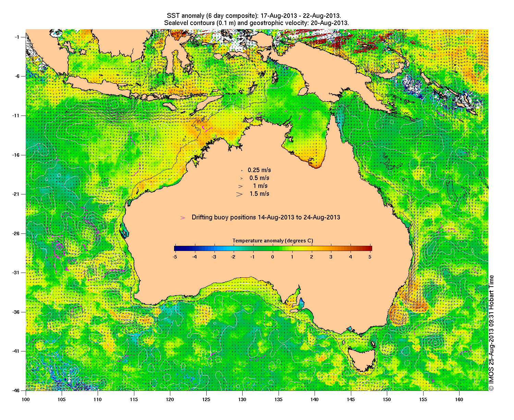514x420 pixels.
Task: Click the latitude axis label -36
Action: tap(16, 312)
